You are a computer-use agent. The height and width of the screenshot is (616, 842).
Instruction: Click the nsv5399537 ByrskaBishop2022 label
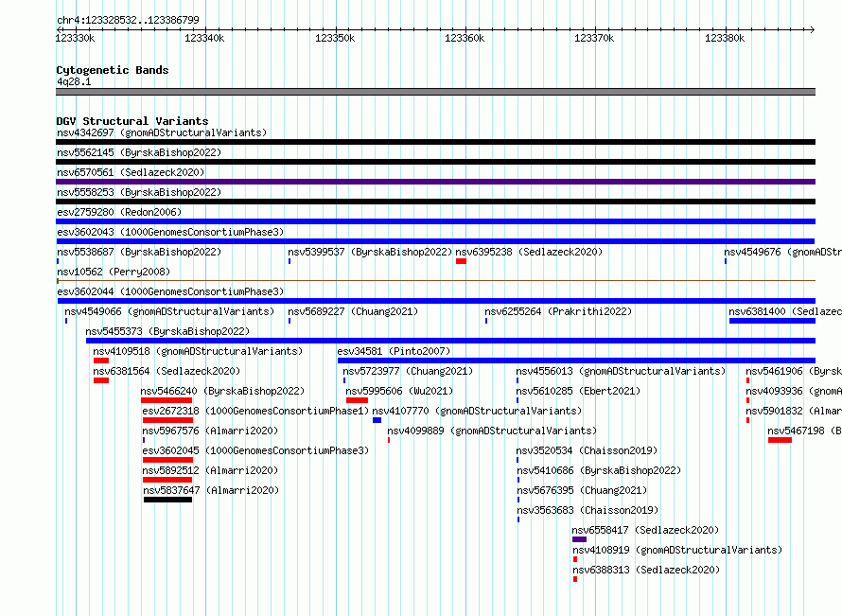[x=370, y=252]
